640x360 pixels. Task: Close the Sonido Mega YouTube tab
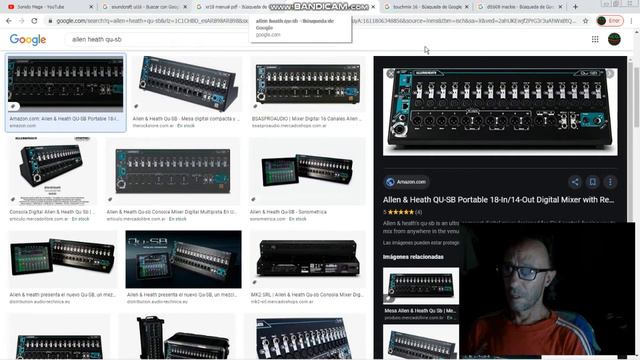(91, 7)
